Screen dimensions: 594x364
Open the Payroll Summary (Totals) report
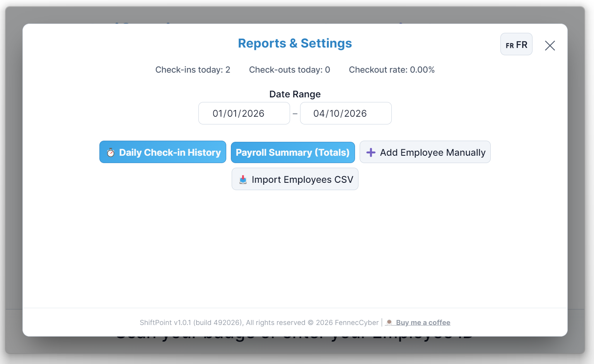[293, 152]
